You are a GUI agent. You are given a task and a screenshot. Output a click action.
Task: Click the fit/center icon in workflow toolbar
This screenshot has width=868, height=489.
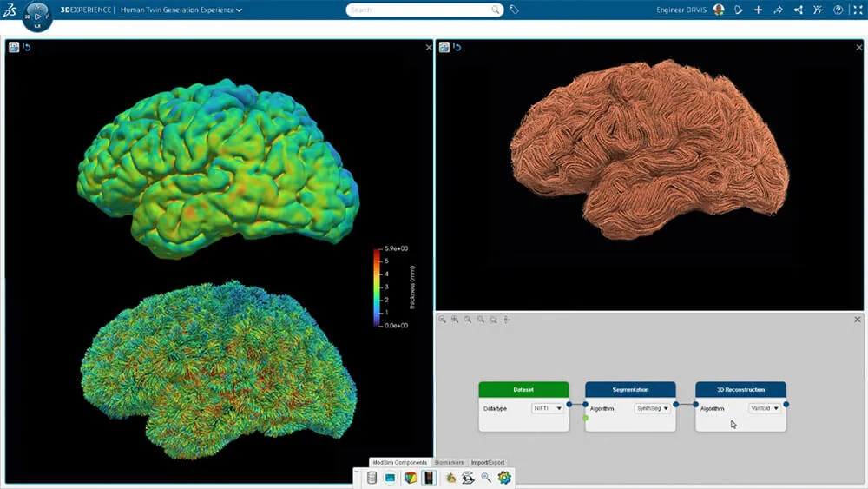point(506,320)
